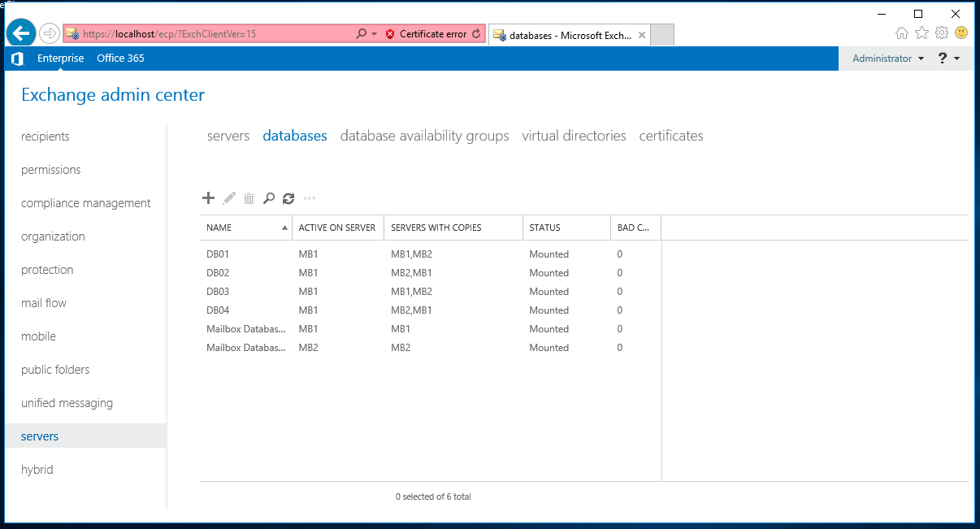Open the address bar autocomplete dropdown arrow
The width and height of the screenshot is (980, 529).
tap(375, 34)
